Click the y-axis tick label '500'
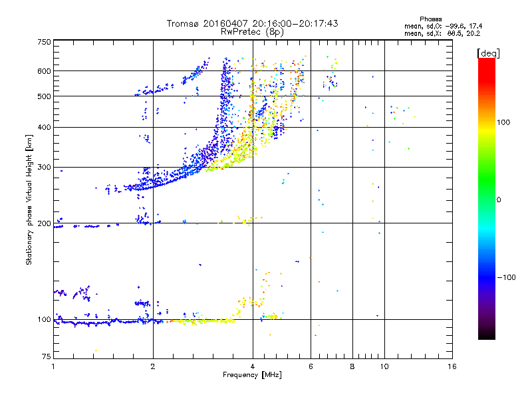Image resolution: width=532 pixels, height=399 pixels. click(x=44, y=96)
